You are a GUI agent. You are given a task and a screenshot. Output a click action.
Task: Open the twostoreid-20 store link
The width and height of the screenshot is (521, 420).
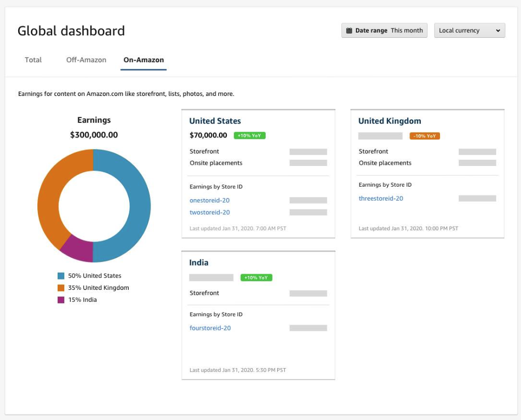coord(210,212)
